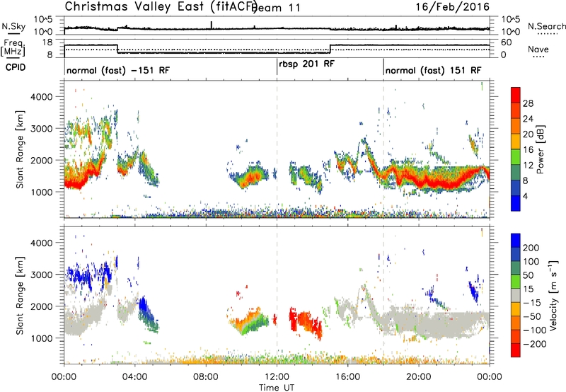
Task: Click the 4000 tick in the power panel
Action: coord(41,97)
